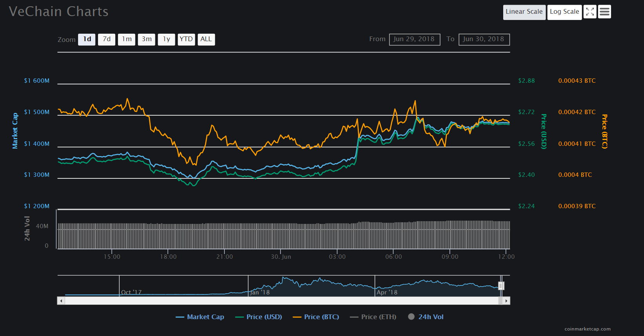Click the To date field
The image size is (644, 336).
pyautogui.click(x=484, y=39)
